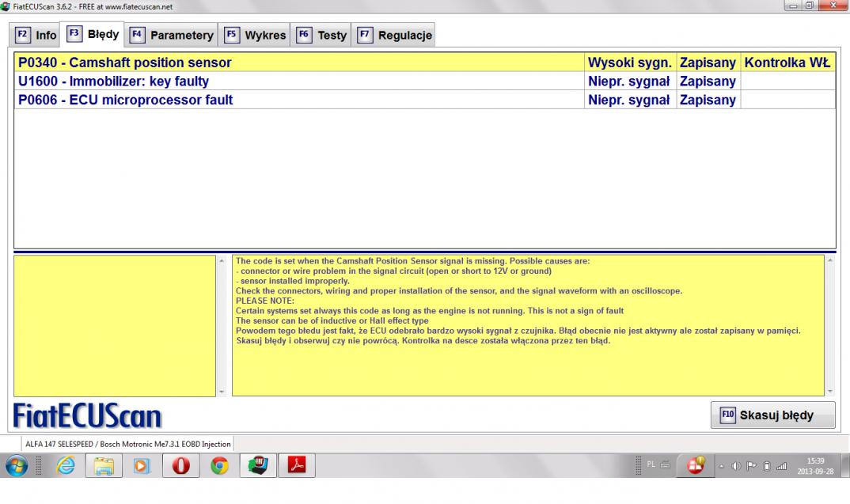Click the ALFA 147 SELESPEED status bar entry
Viewport: 850px width, 504px height.
[x=128, y=444]
